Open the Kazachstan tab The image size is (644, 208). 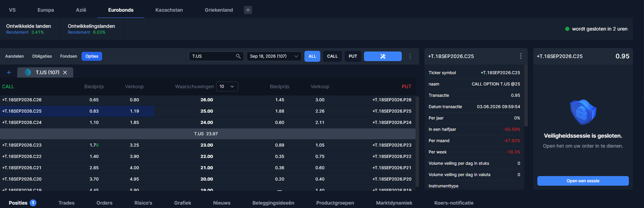(169, 10)
